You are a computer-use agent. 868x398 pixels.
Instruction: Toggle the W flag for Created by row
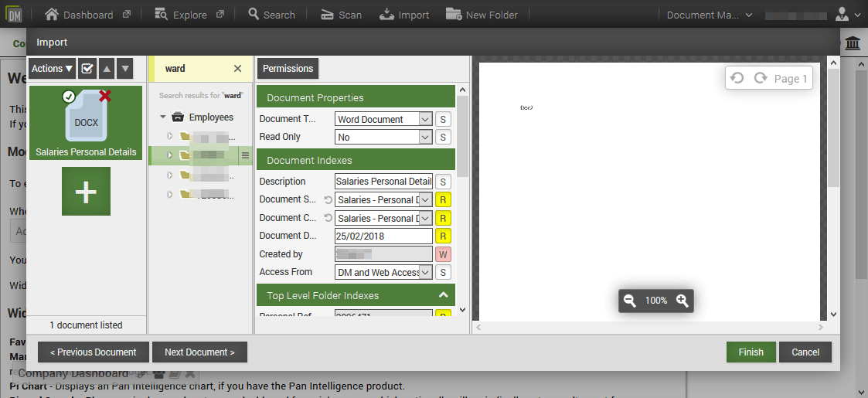coord(444,254)
